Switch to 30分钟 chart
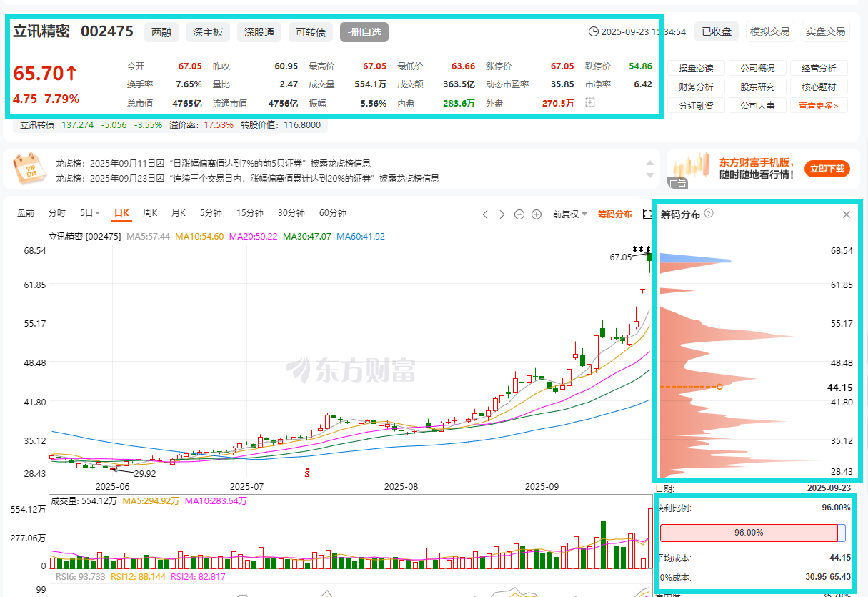 291,213
